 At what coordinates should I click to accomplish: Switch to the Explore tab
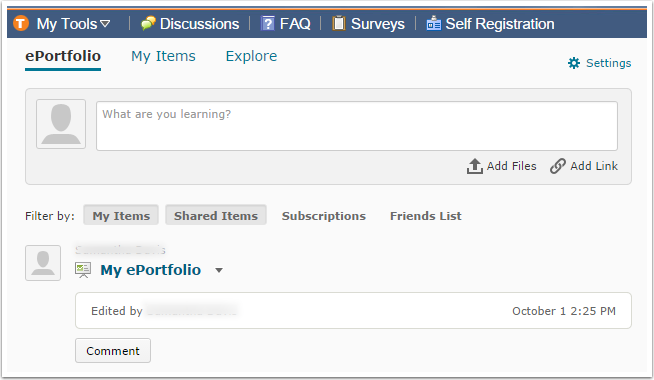click(251, 56)
